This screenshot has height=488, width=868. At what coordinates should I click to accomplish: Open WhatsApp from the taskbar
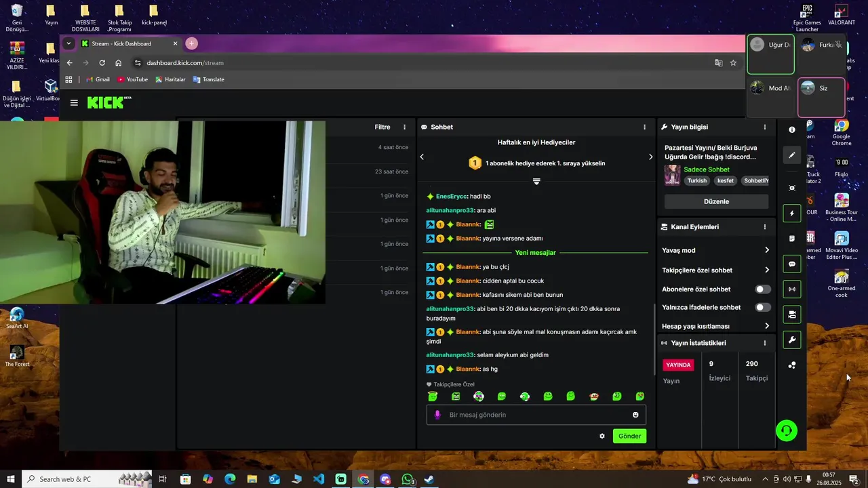click(408, 479)
